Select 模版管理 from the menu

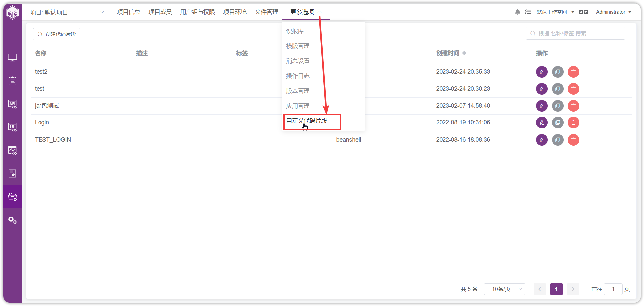click(298, 46)
